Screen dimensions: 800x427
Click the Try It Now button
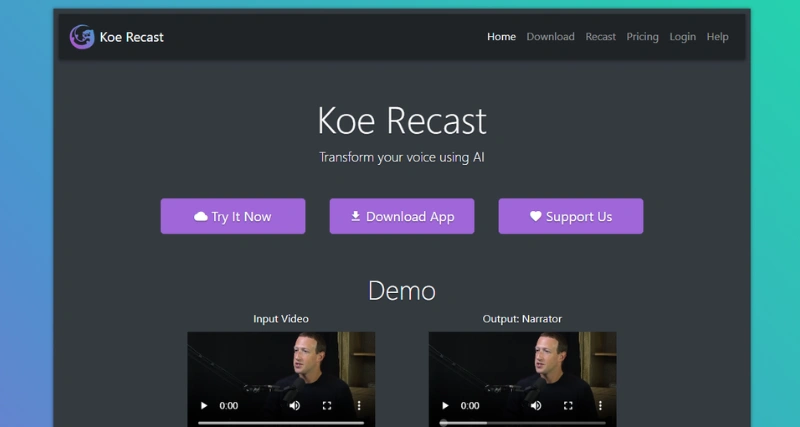[x=233, y=216]
